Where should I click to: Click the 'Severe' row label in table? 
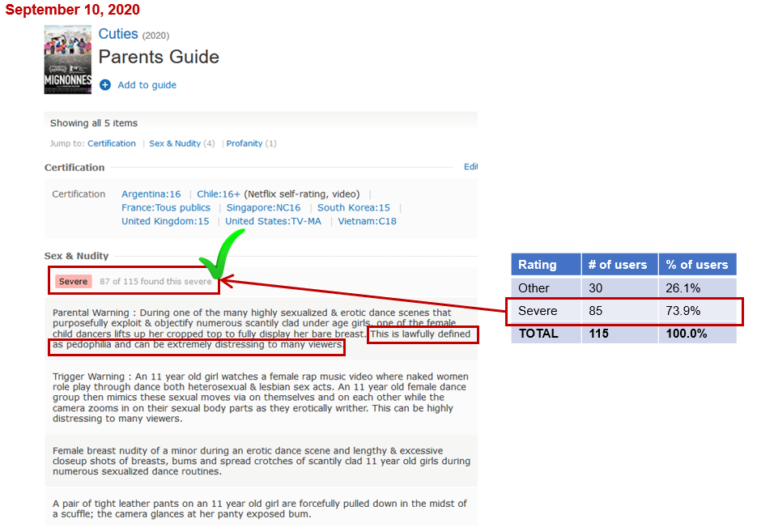[538, 311]
